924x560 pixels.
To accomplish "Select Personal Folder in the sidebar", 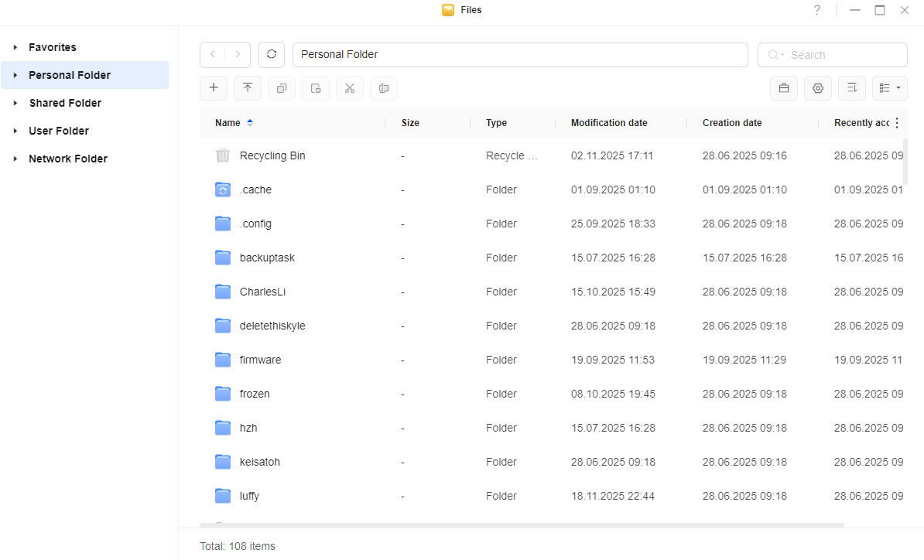I will 68,74.
